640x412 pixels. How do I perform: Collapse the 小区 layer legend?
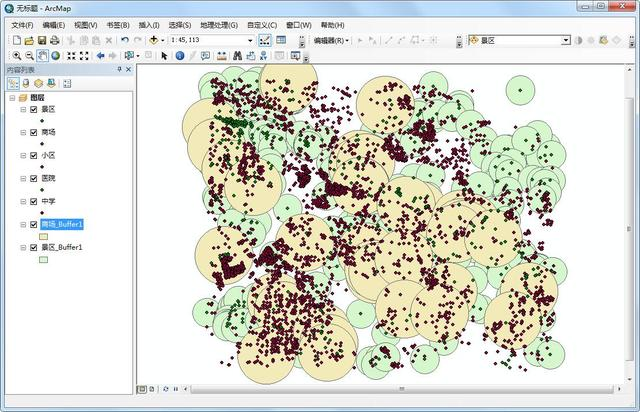point(23,156)
